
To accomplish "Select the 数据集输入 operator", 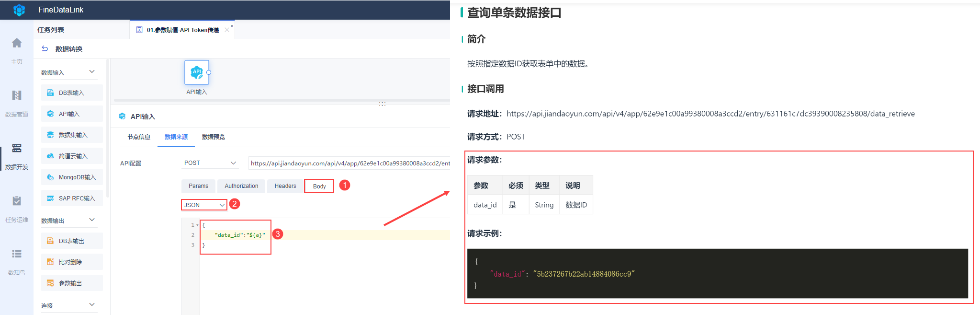I will (72, 135).
